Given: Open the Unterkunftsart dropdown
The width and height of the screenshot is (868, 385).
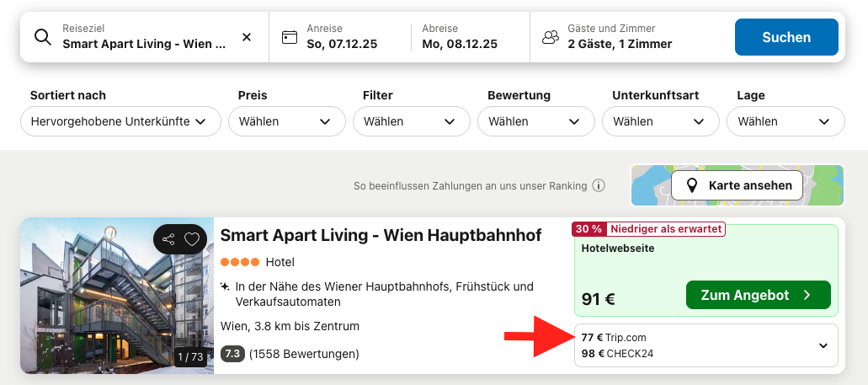Looking at the screenshot, I should [660, 121].
